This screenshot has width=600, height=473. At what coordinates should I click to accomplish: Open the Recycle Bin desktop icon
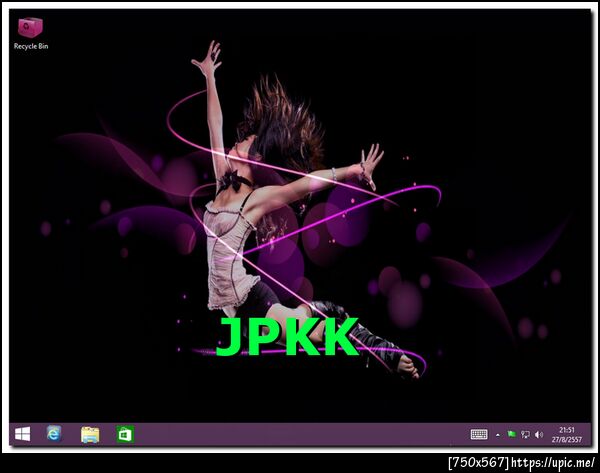click(31, 34)
